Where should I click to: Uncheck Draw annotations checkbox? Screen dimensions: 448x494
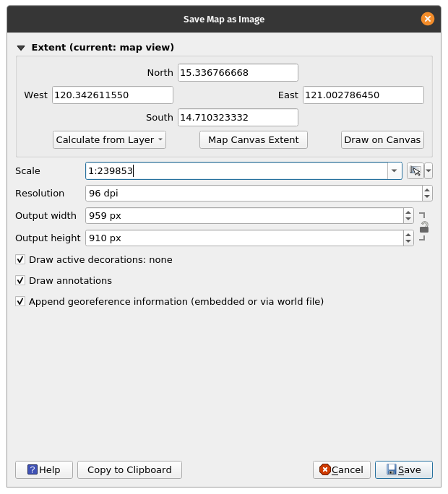click(20, 280)
